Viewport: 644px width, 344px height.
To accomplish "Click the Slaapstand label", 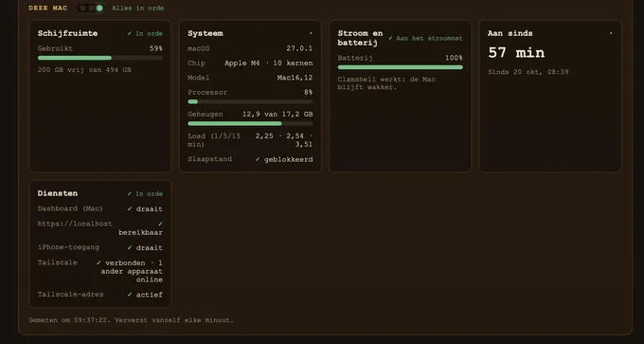I will point(210,159).
